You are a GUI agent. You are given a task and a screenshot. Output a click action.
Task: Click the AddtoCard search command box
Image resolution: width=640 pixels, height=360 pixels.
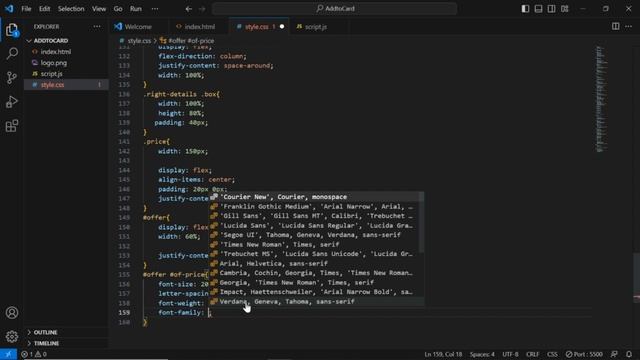pyautogui.click(x=335, y=9)
